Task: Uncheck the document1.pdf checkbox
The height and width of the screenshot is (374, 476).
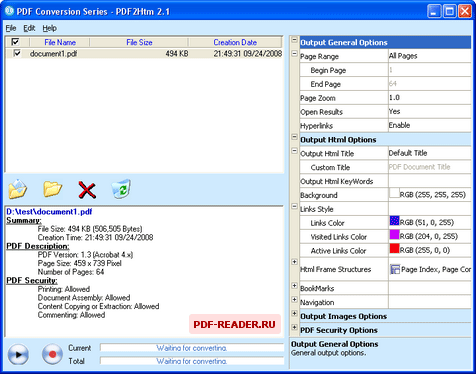Action: tap(17, 53)
